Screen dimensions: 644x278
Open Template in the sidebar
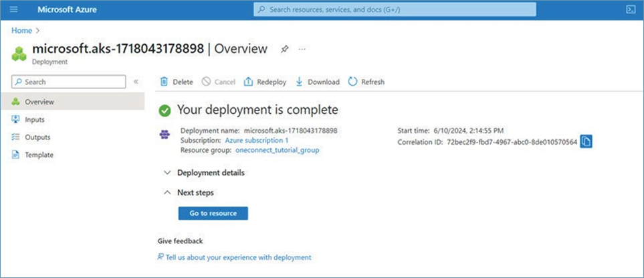click(x=39, y=155)
